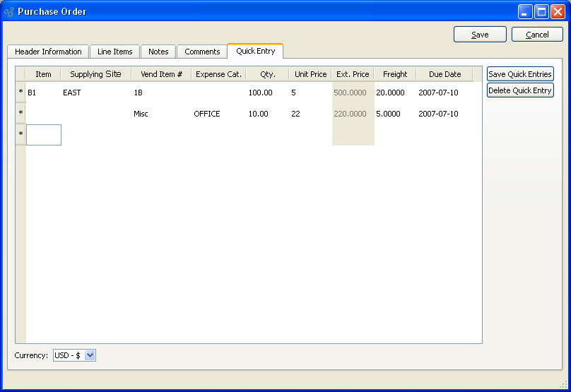
Task: Click the Purchase Order title bar icon
Action: [8, 12]
